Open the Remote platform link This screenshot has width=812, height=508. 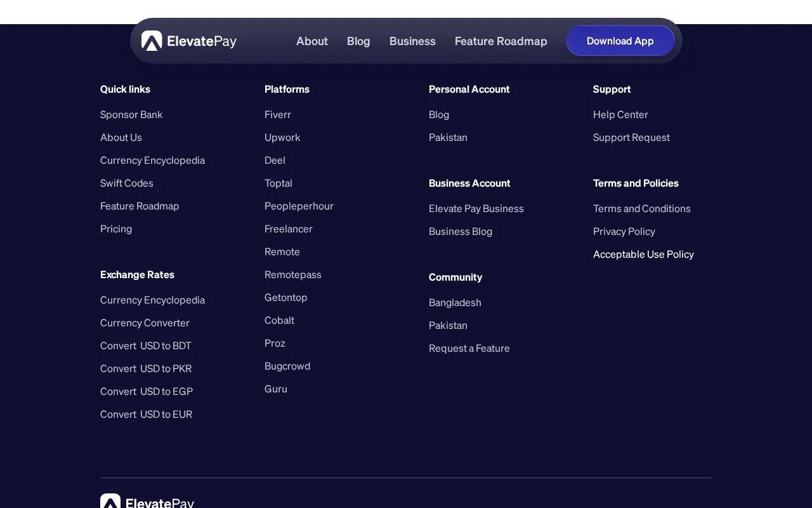point(282,251)
